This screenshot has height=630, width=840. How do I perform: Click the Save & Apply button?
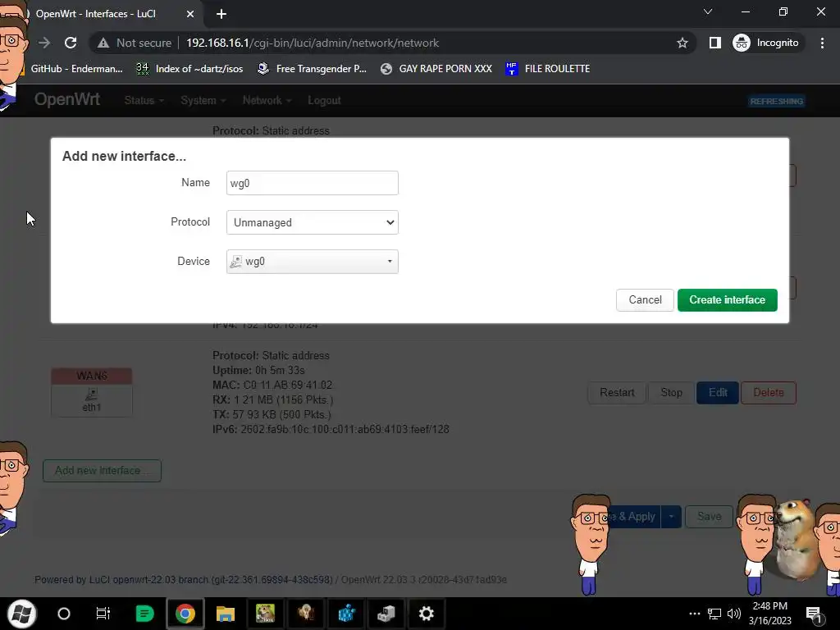coord(634,517)
